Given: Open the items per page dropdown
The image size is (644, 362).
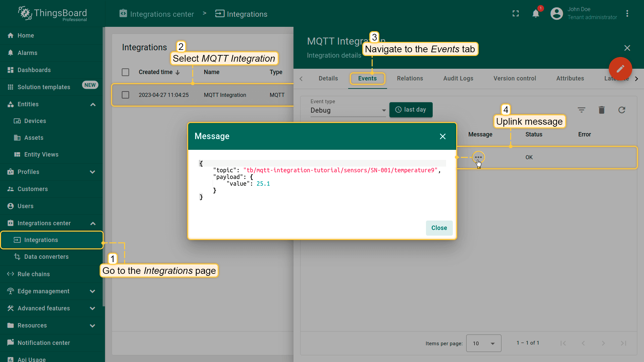Looking at the screenshot, I should [x=483, y=343].
